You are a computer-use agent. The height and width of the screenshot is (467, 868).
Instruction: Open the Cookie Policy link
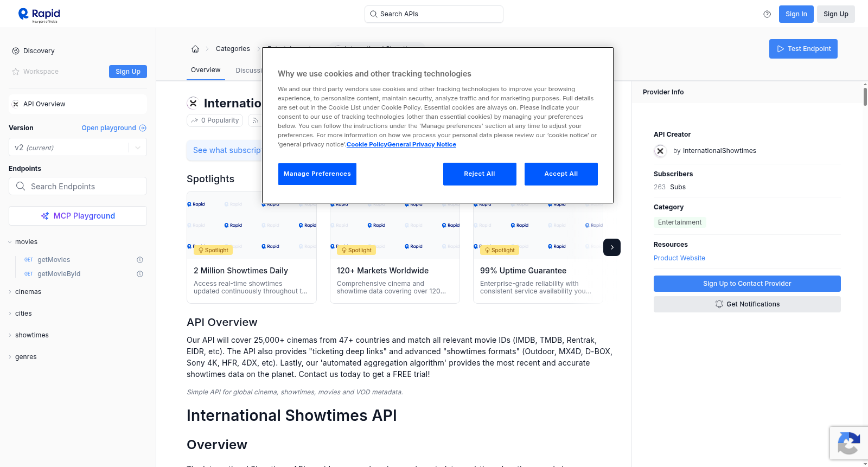click(367, 144)
